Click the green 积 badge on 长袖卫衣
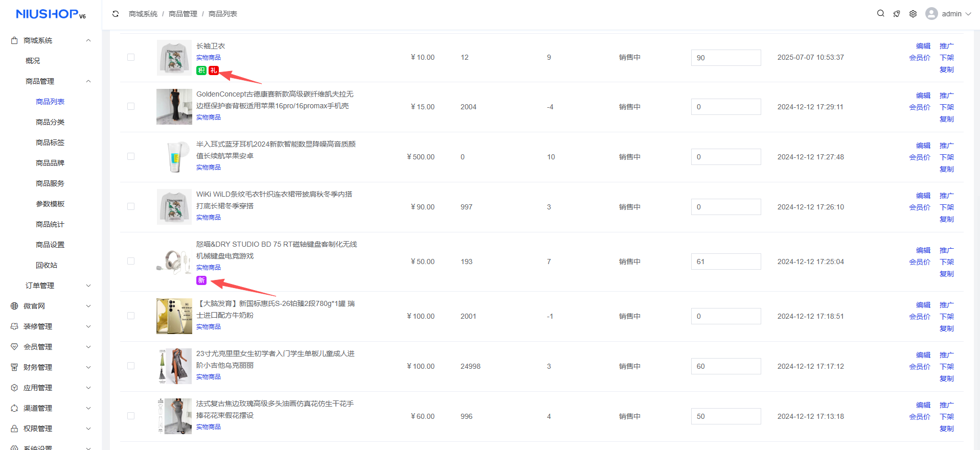 (x=201, y=70)
